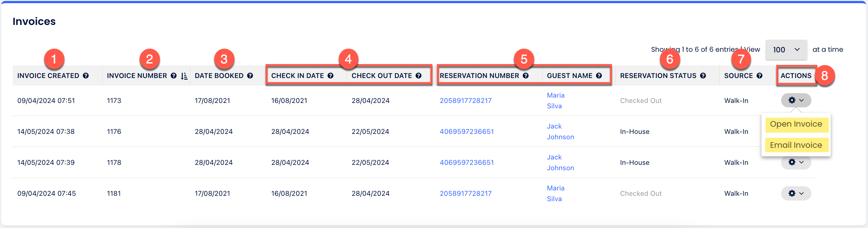Choose Email Invoice from the actions menu
This screenshot has width=868, height=228.
click(x=796, y=145)
